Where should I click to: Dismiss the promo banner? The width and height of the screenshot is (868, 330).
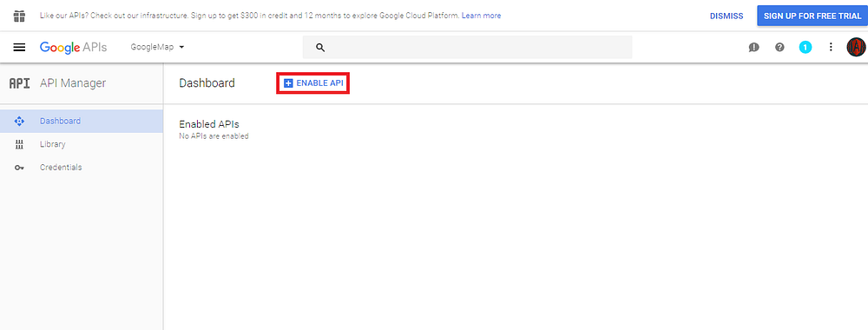point(727,16)
